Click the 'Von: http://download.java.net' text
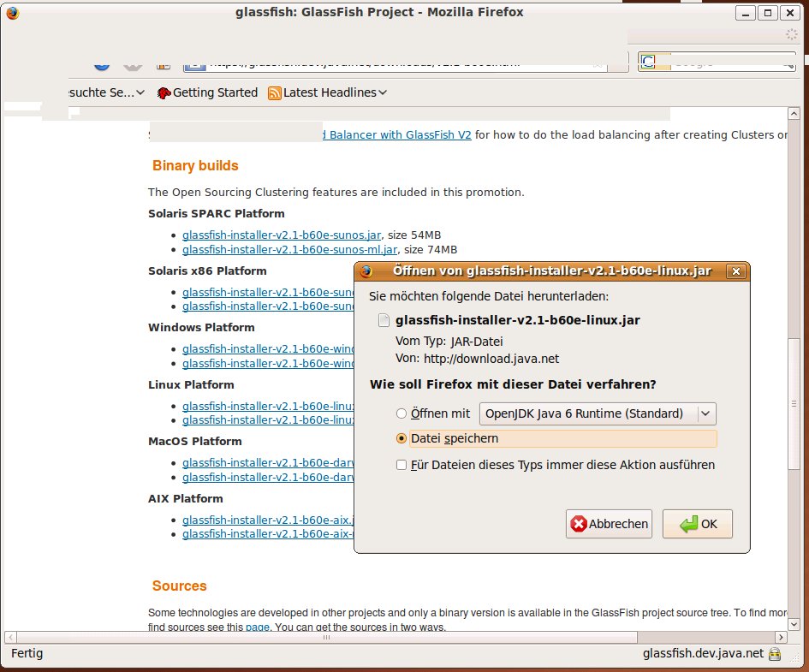The height and width of the screenshot is (672, 809). (477, 359)
